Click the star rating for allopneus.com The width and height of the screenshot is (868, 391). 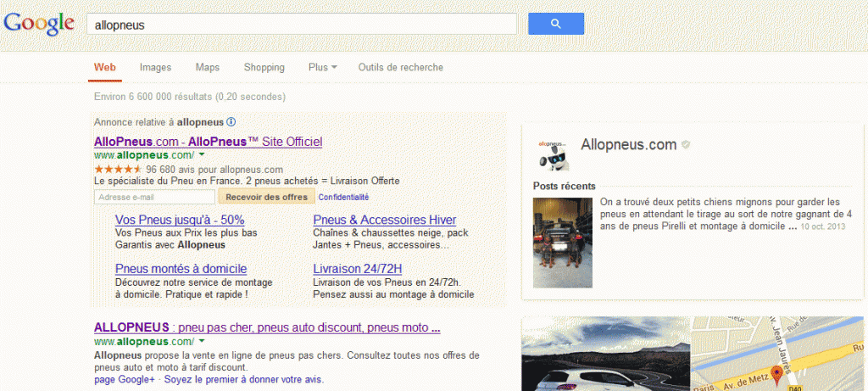coord(118,170)
